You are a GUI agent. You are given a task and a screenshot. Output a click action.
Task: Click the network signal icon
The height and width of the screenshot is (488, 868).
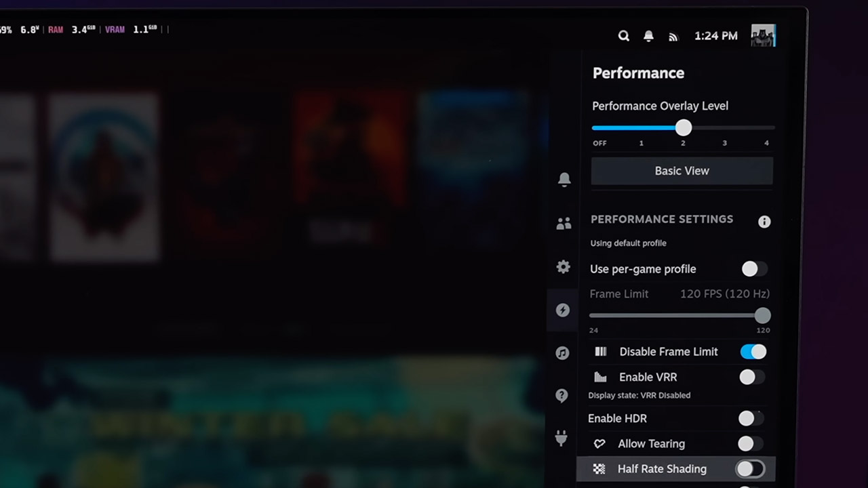click(673, 37)
